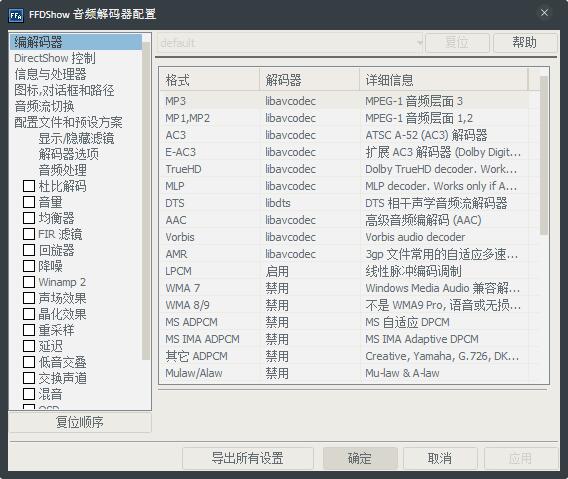
Task: Enable the 交换声道 checkbox
Action: pyautogui.click(x=29, y=378)
